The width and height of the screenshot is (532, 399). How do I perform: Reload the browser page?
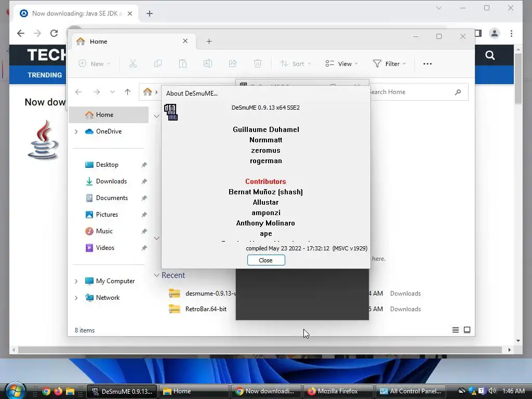[54, 33]
